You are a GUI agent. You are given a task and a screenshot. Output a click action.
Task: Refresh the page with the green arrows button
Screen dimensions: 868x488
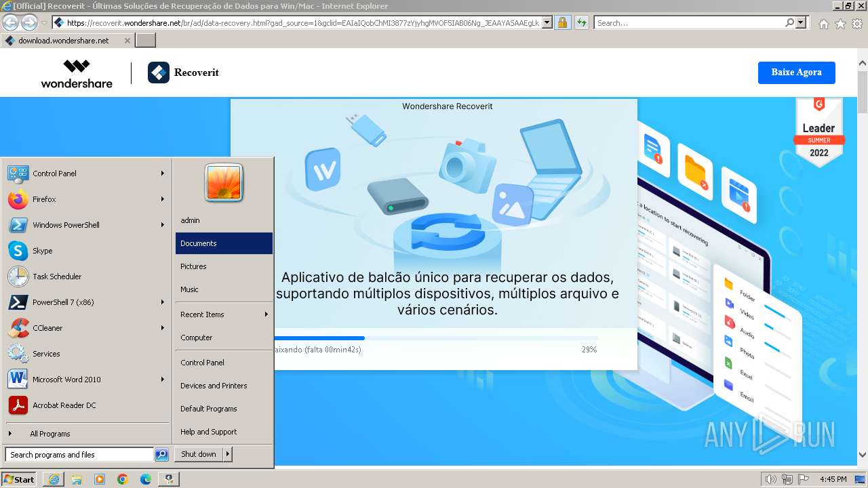(581, 23)
